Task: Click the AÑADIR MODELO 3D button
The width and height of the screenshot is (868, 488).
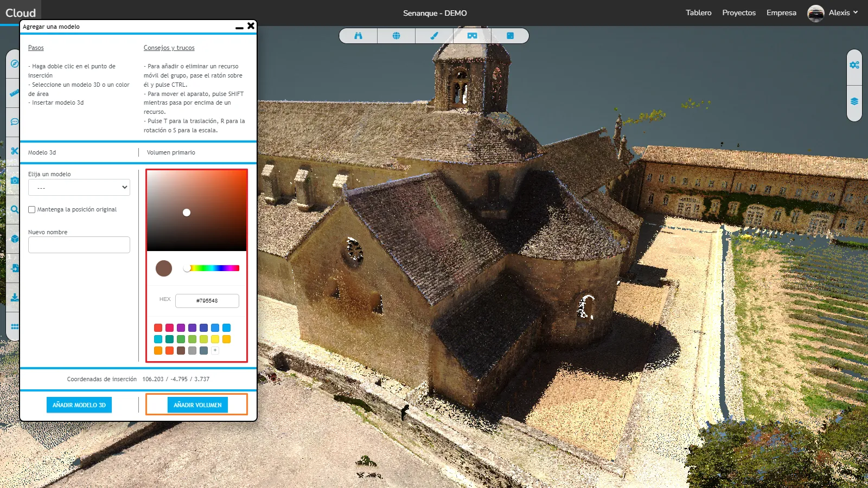Action: click(79, 405)
